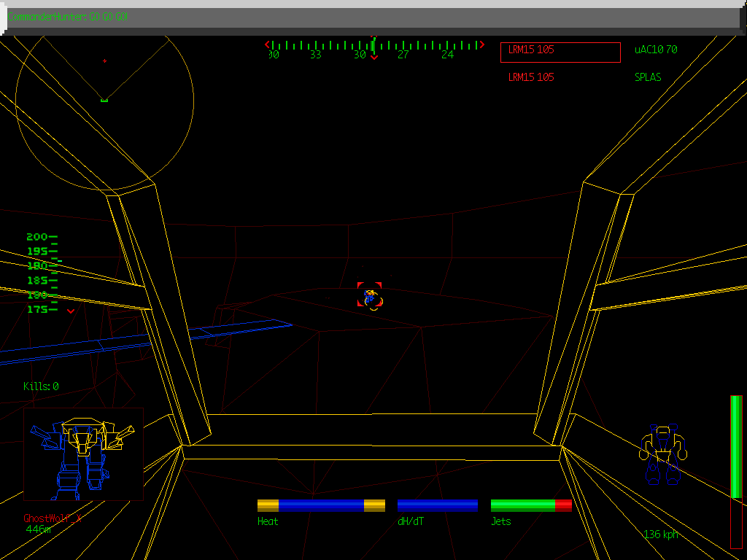Click the heading 30 on the compass

click(359, 54)
